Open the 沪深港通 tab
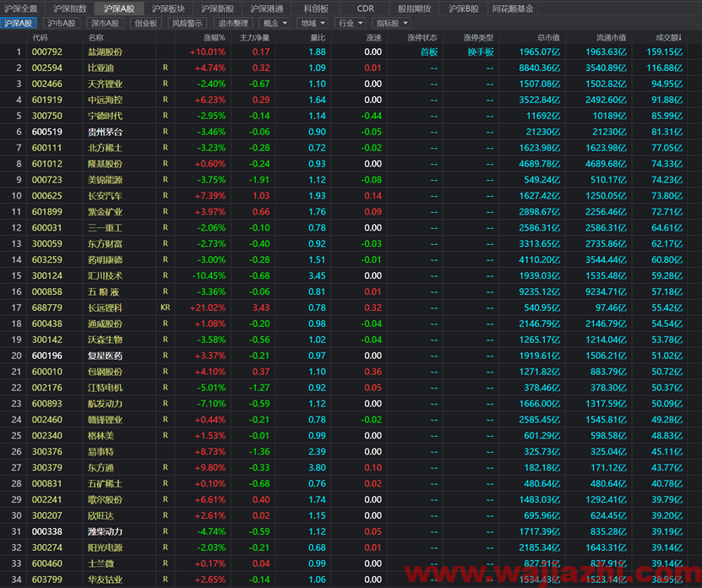This screenshot has width=702, height=588. (x=267, y=8)
